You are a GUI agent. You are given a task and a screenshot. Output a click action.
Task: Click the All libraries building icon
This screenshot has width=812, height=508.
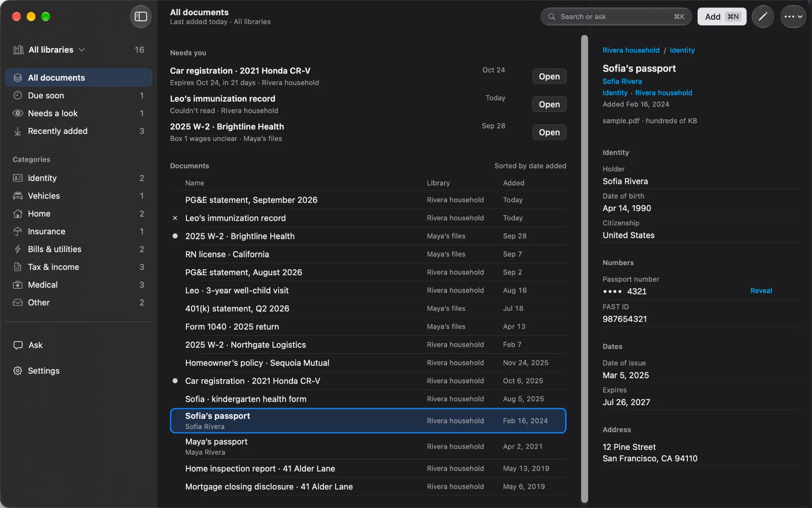(x=18, y=50)
